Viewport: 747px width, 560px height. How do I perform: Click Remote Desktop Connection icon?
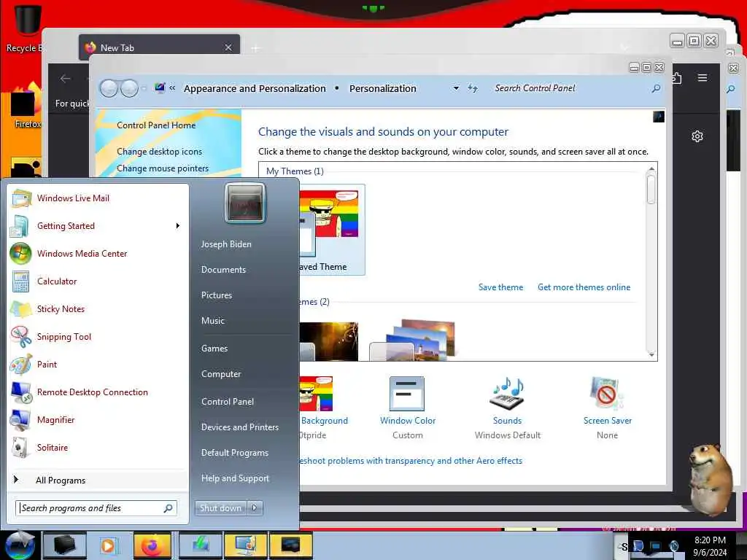tap(21, 392)
